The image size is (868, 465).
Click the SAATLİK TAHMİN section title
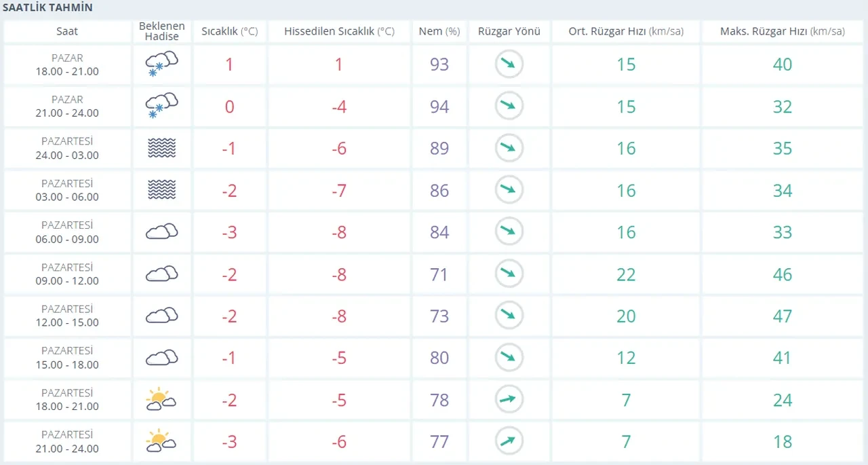click(48, 8)
